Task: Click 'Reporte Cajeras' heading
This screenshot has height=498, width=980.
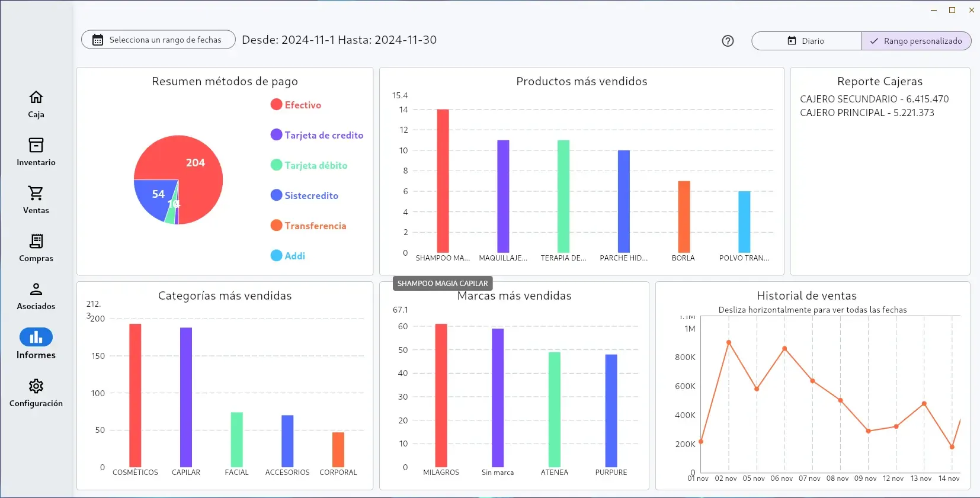Action: click(x=880, y=81)
